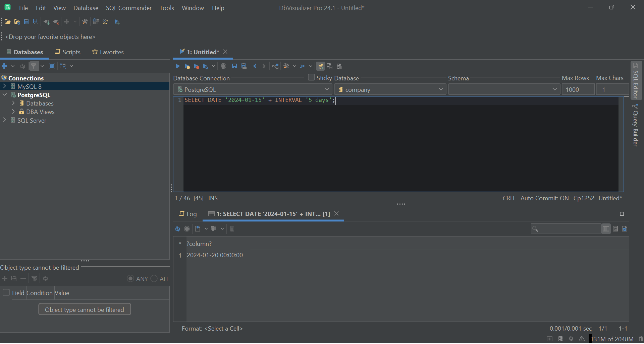The image size is (644, 344).
Task: Enable the Field filter checkbox
Action: tap(6, 292)
